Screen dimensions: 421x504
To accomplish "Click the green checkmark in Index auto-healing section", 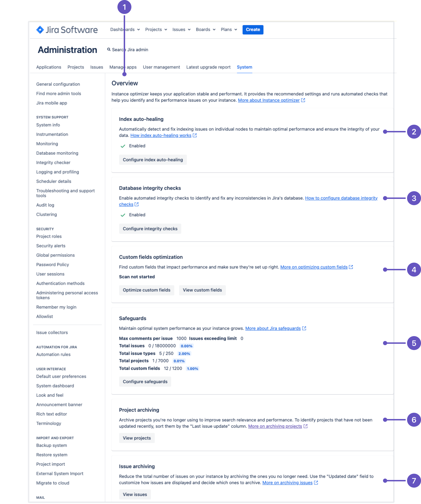I will coord(123,146).
